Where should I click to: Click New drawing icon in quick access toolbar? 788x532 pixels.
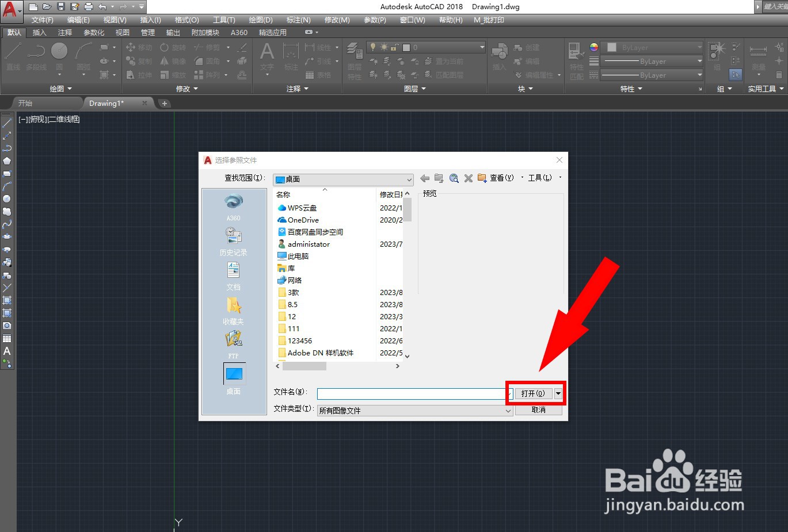(33, 7)
